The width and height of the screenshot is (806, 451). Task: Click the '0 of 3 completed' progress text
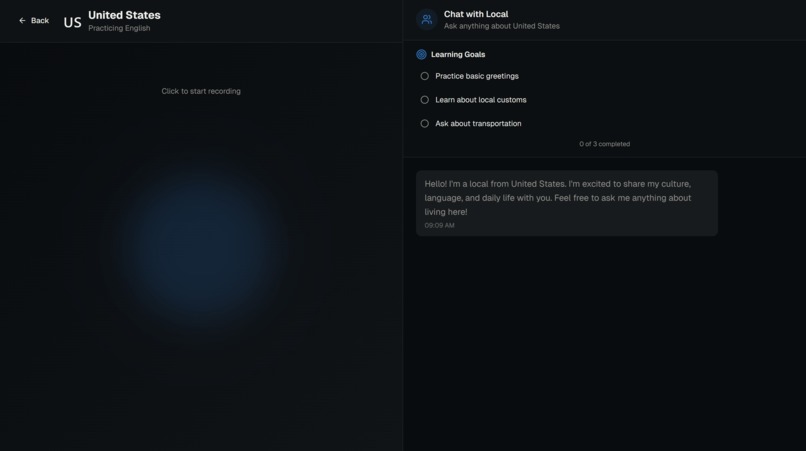point(604,144)
